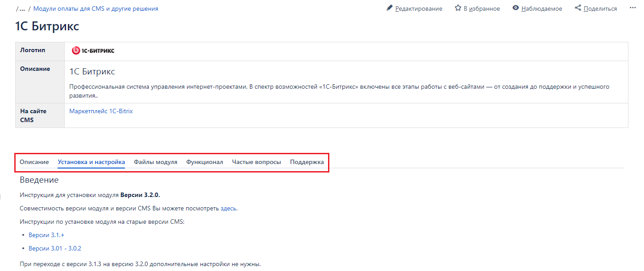Click the 1С-Битрикс logo image

93,50
